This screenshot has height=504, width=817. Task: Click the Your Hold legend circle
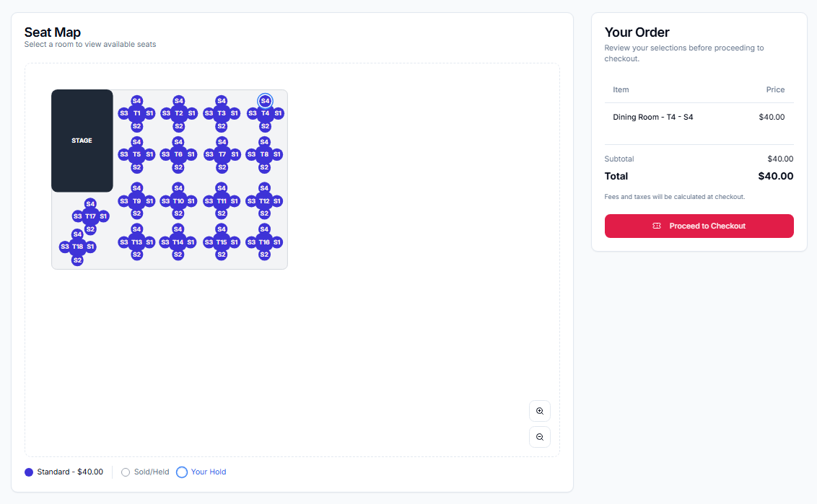pyautogui.click(x=181, y=472)
